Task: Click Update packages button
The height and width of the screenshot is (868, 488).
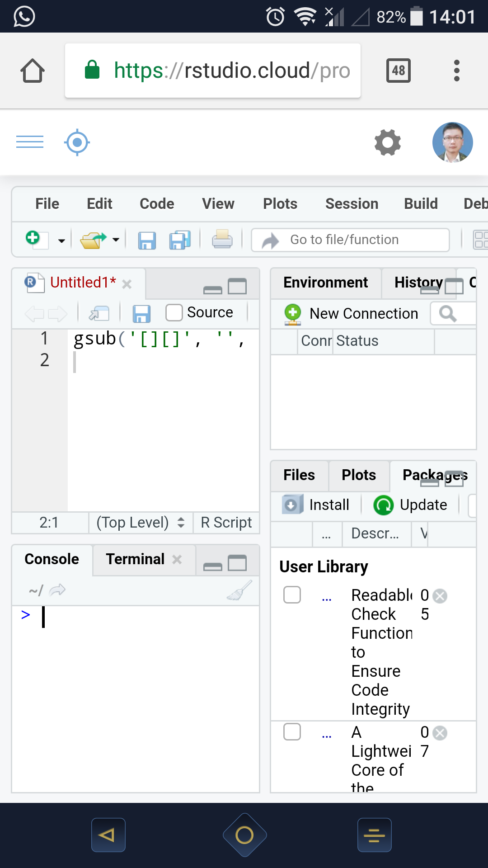Action: [x=410, y=505]
